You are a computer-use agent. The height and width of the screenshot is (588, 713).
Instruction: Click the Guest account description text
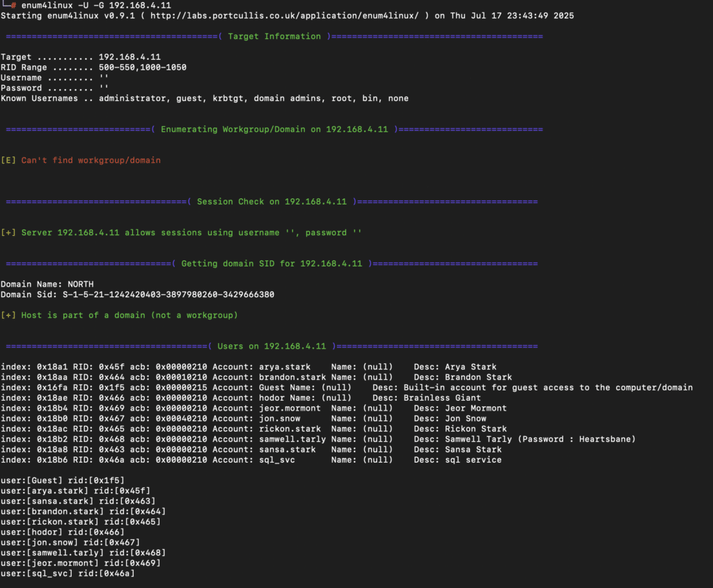pos(548,388)
